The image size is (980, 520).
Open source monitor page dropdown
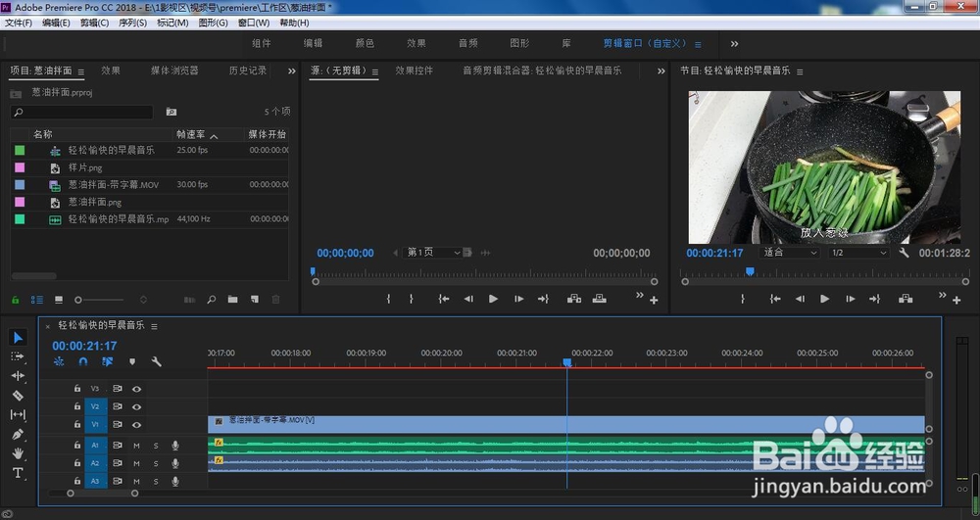433,253
